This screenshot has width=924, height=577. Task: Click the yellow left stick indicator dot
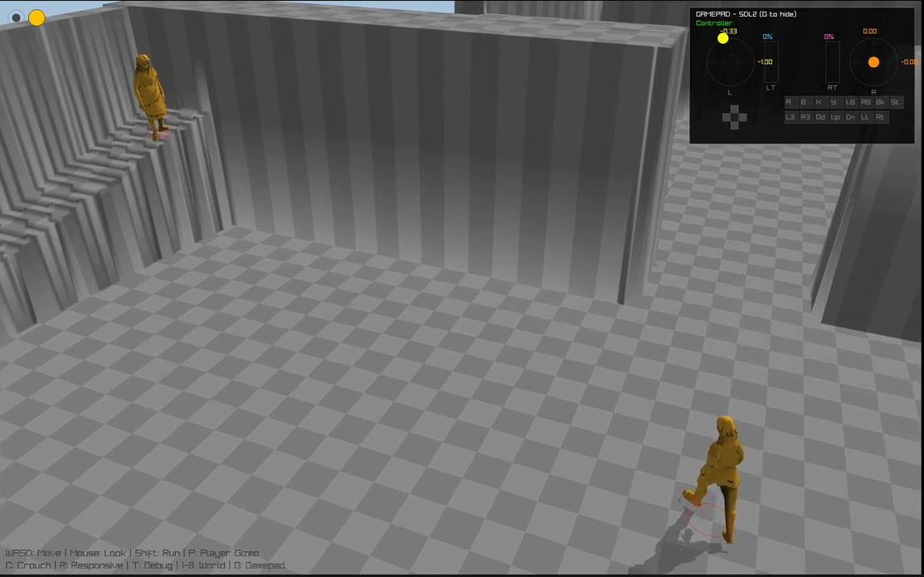pos(722,38)
